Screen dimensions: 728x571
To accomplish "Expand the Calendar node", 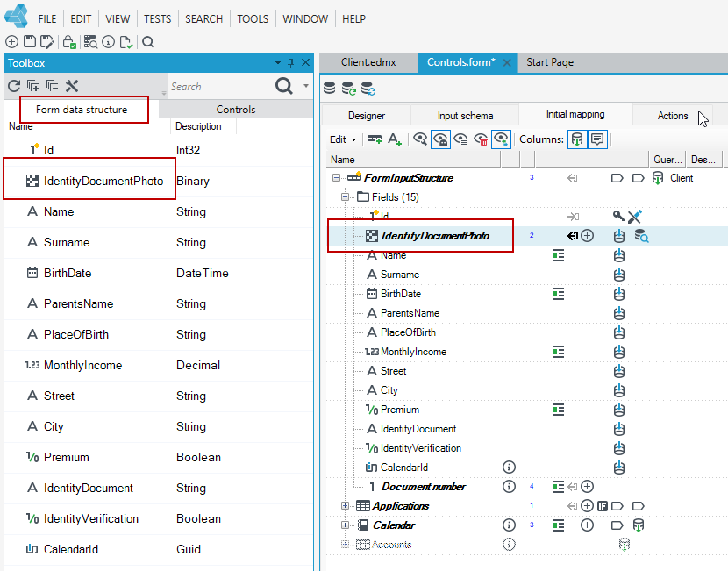I will tap(345, 525).
